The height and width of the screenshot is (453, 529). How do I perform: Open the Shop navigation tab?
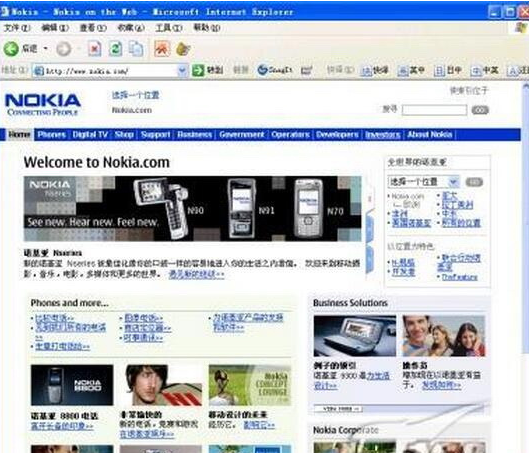(124, 135)
